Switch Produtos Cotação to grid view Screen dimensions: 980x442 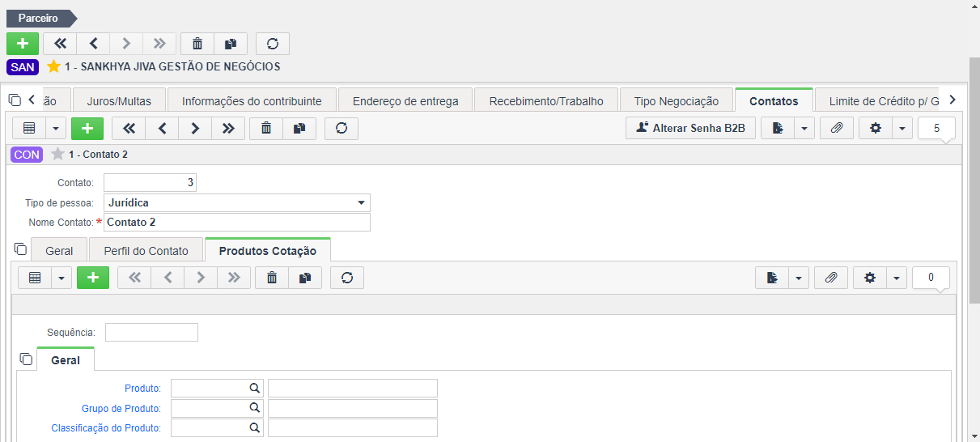point(35,278)
